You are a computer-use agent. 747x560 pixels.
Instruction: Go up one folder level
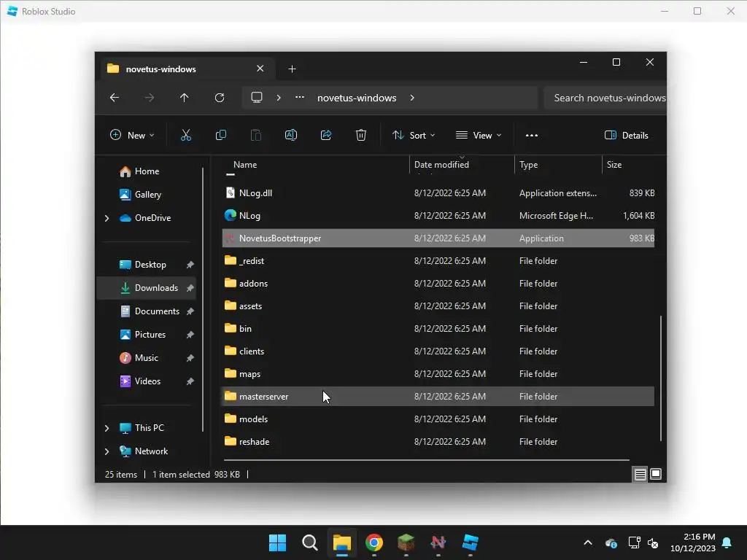coord(185,98)
